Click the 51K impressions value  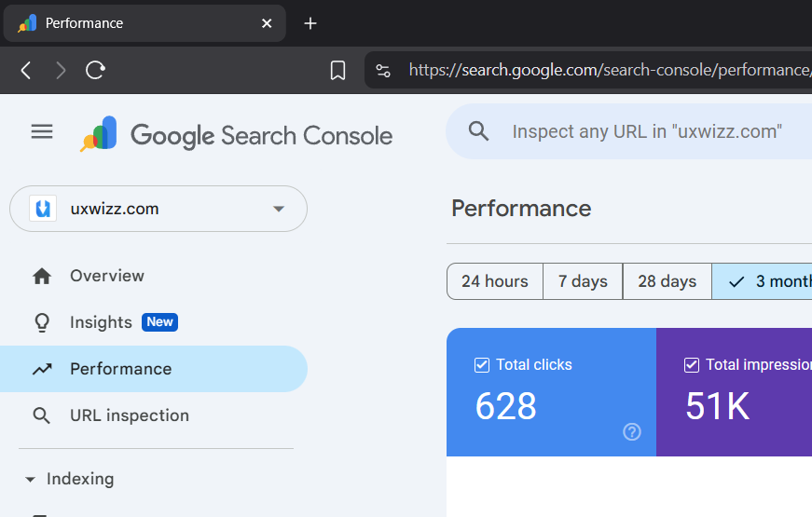click(x=718, y=406)
